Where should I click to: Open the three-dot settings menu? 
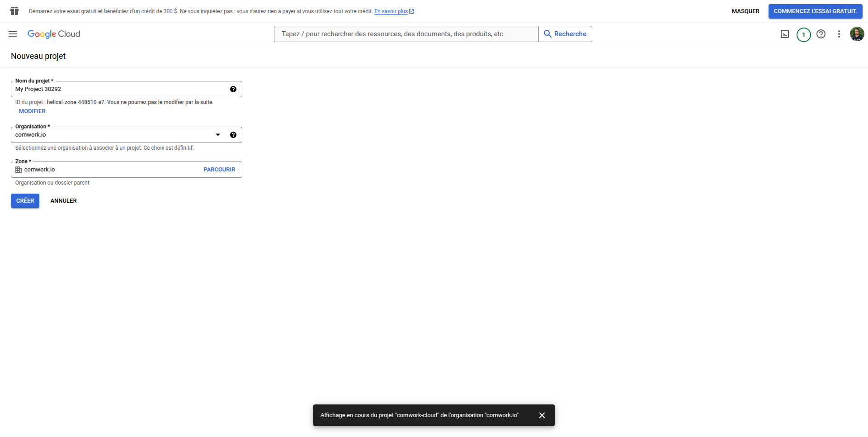pos(839,34)
